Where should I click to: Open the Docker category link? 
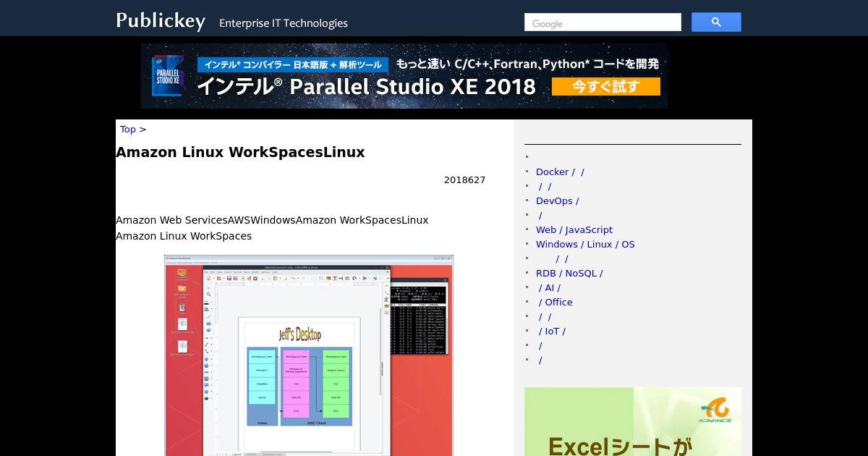pyautogui.click(x=560, y=172)
